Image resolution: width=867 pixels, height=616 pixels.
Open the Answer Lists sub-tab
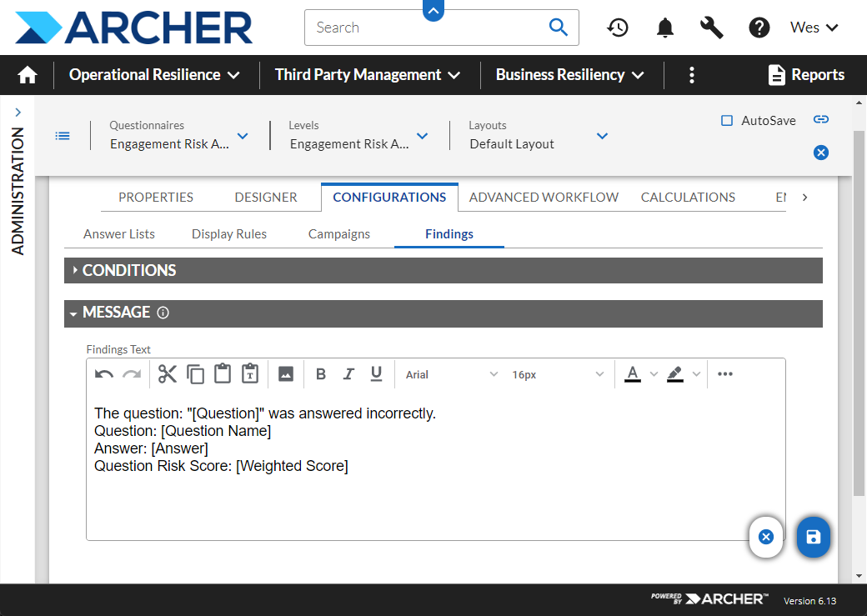(119, 234)
